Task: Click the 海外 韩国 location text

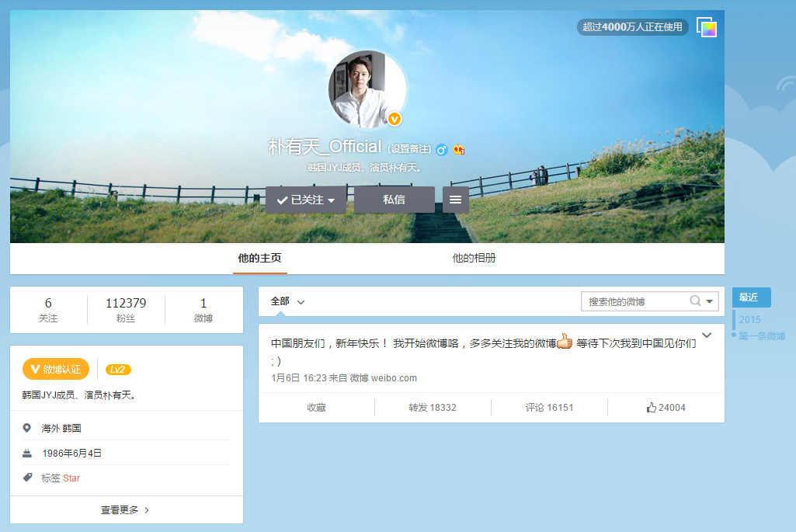Action: pyautogui.click(x=61, y=429)
